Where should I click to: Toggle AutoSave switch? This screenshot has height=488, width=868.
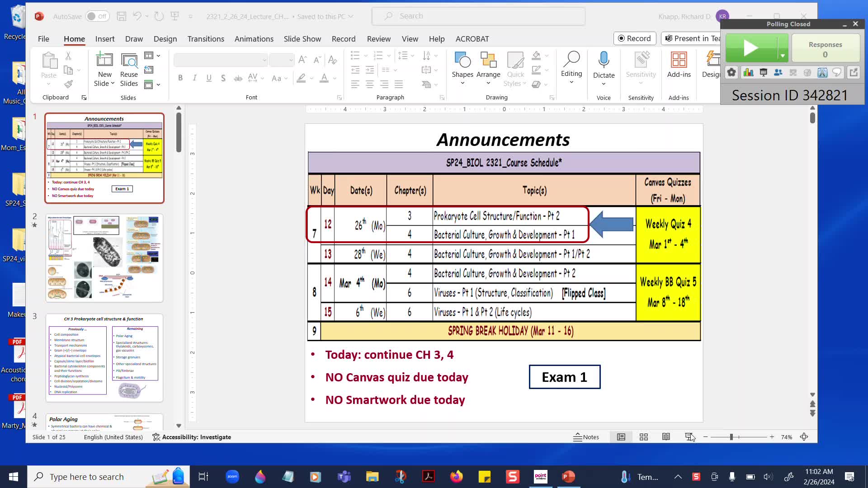(x=97, y=16)
